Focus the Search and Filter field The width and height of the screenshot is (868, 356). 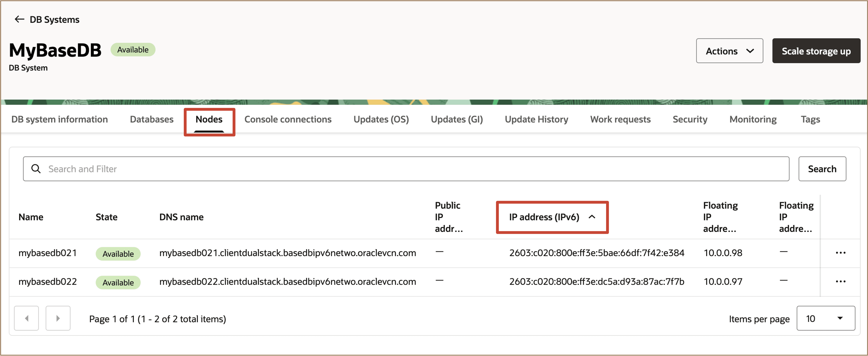tap(404, 169)
